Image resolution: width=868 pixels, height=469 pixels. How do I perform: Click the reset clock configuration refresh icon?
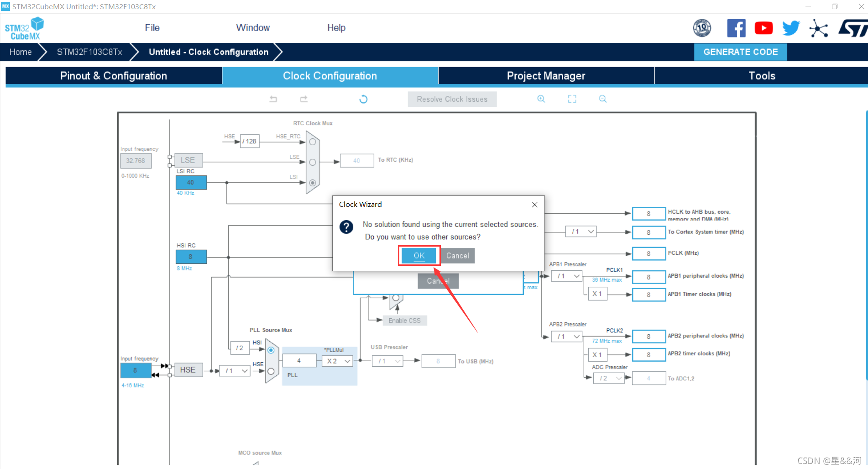click(x=363, y=99)
